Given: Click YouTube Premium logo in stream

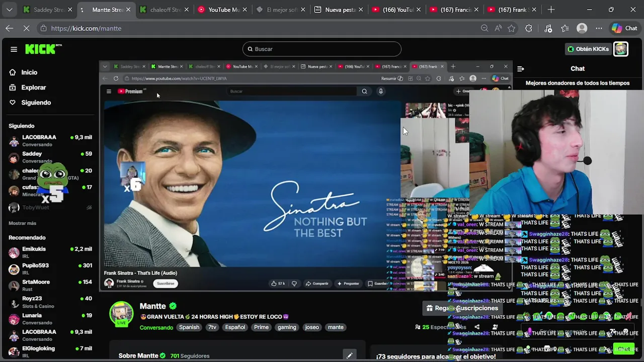Looking at the screenshot, I should pyautogui.click(x=131, y=91).
